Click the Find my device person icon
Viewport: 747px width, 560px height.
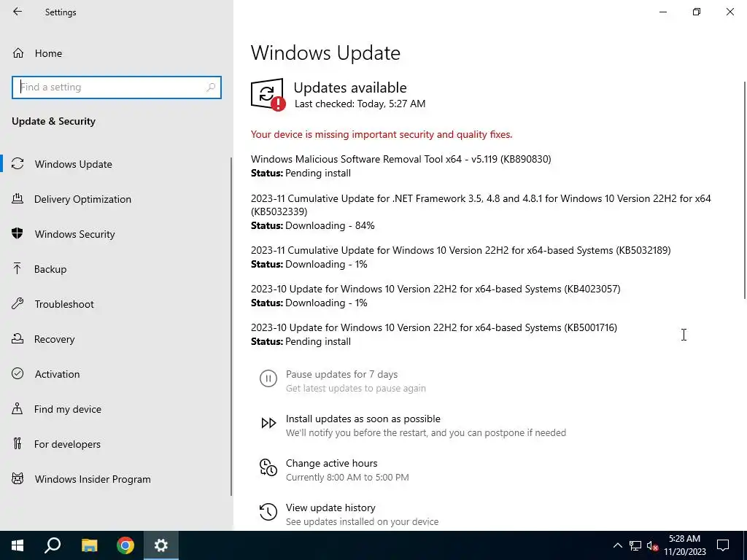click(x=18, y=408)
